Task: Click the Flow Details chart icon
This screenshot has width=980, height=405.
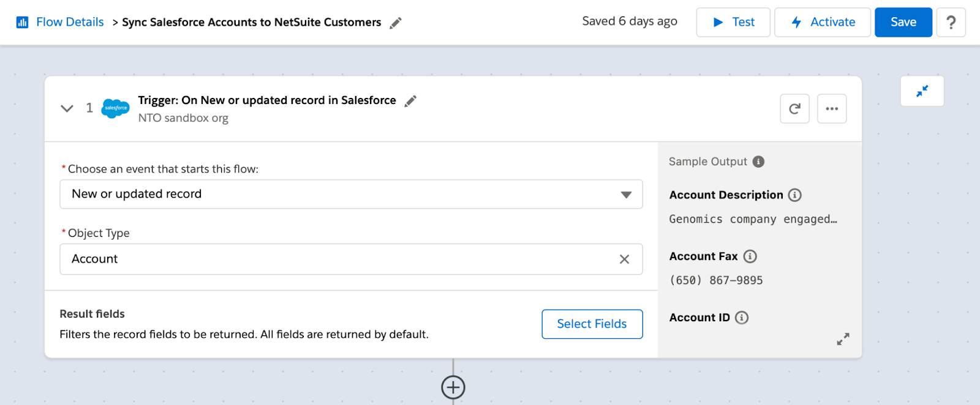Action: coord(22,23)
